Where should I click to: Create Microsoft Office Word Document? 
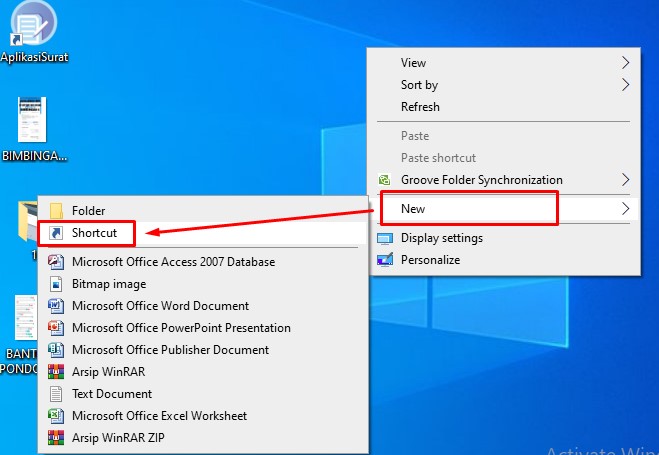tap(203, 306)
